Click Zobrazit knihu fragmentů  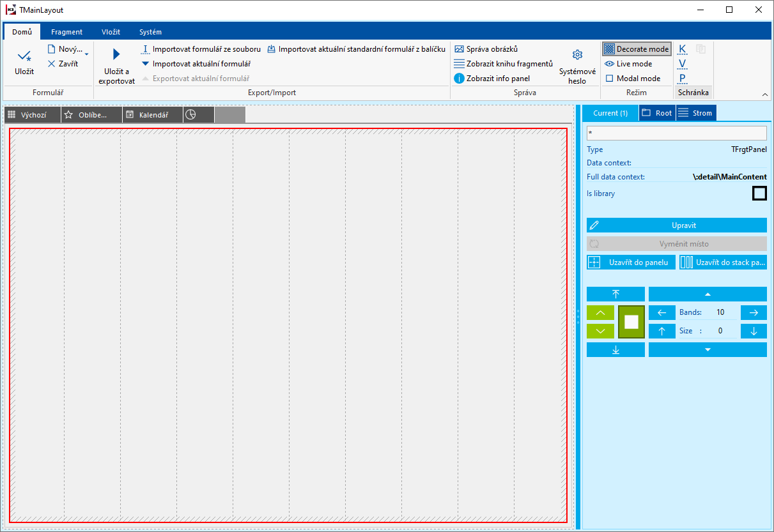503,64
